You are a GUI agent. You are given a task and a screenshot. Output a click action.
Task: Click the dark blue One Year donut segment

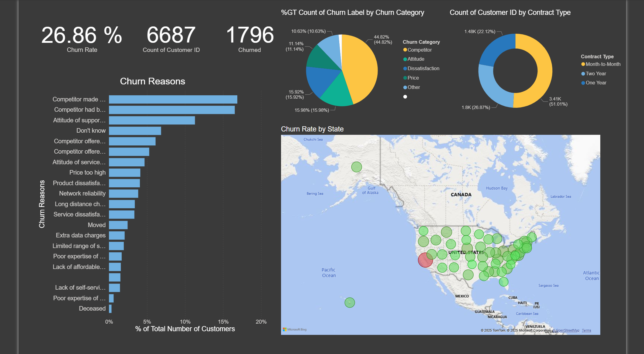[x=496, y=49]
